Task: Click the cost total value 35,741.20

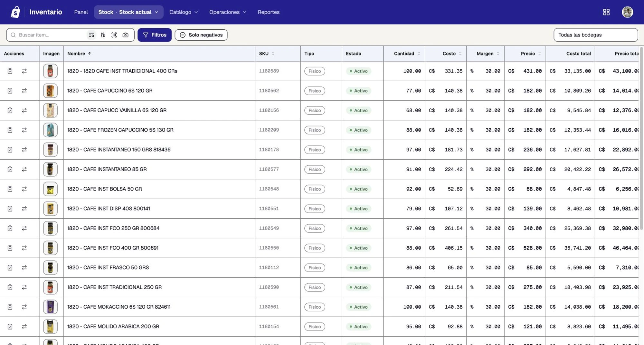Action: click(577, 248)
